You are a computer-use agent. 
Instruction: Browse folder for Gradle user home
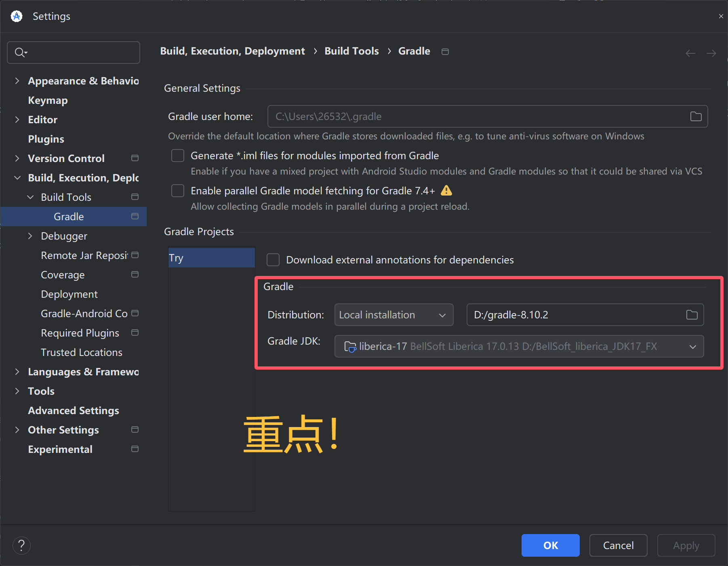[x=696, y=116]
